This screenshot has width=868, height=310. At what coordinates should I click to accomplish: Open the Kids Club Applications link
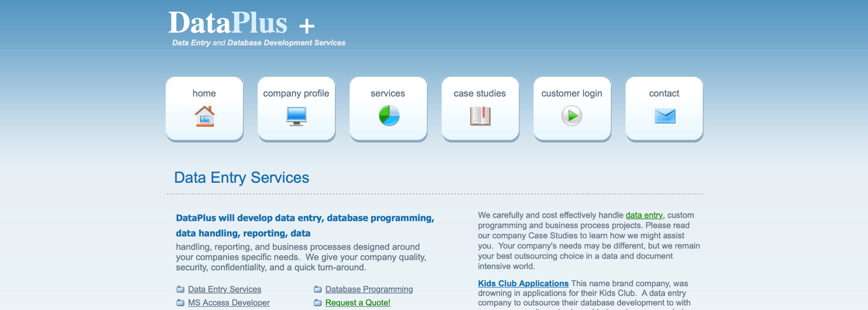[523, 283]
